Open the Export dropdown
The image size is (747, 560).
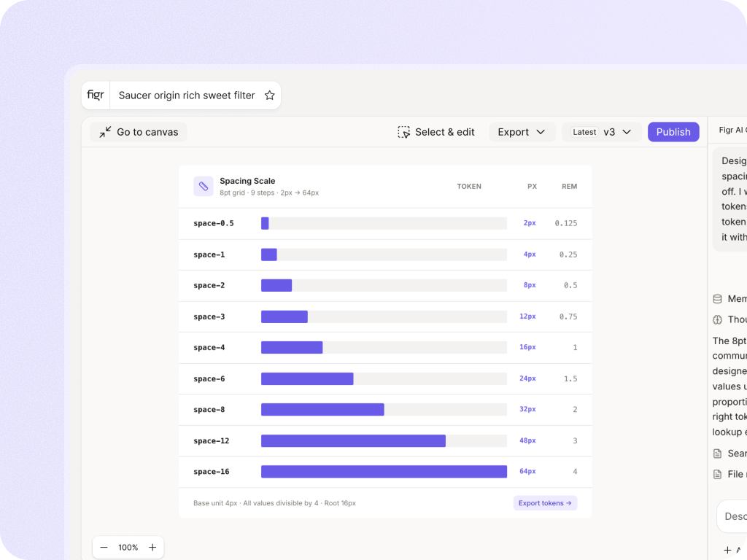(522, 132)
